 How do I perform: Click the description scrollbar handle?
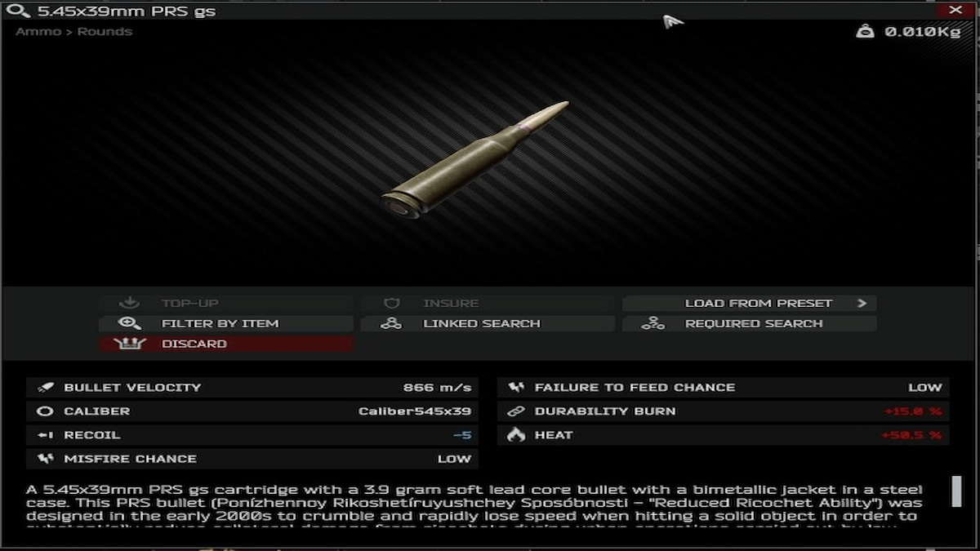tap(956, 491)
